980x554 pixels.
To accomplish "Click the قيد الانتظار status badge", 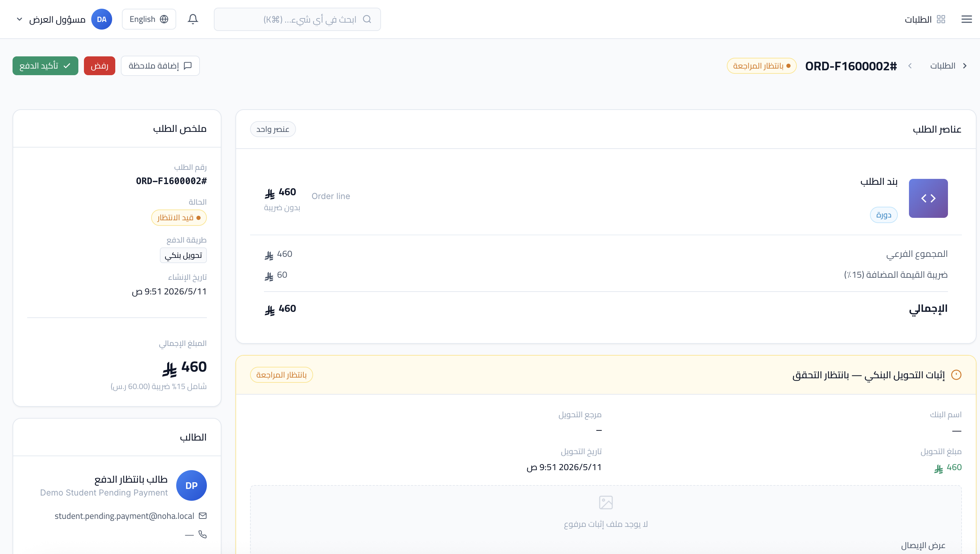I will pos(179,217).
